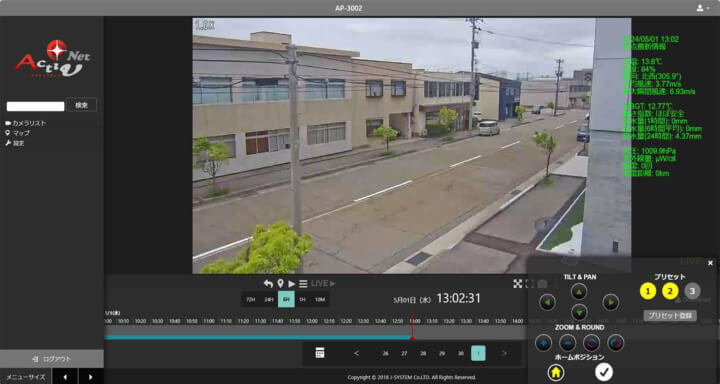The width and height of the screenshot is (720, 384).
Task: Select the 10M time range
Action: [320, 299]
